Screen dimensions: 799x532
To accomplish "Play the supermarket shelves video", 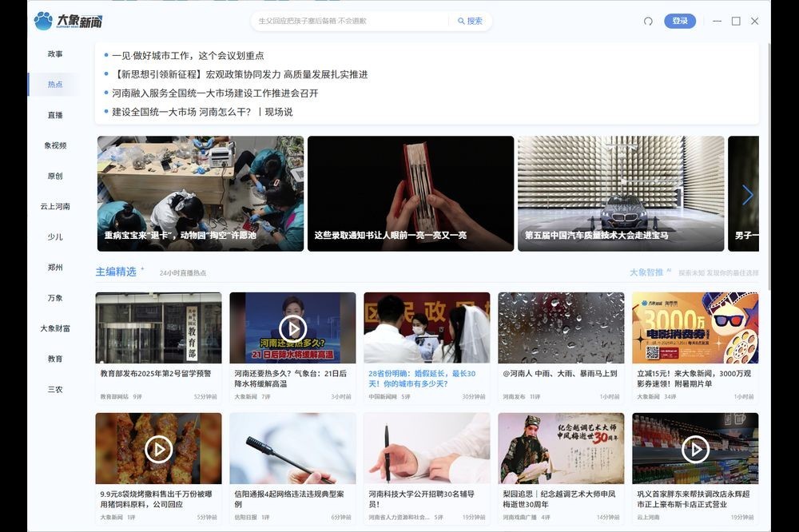I will [695, 450].
